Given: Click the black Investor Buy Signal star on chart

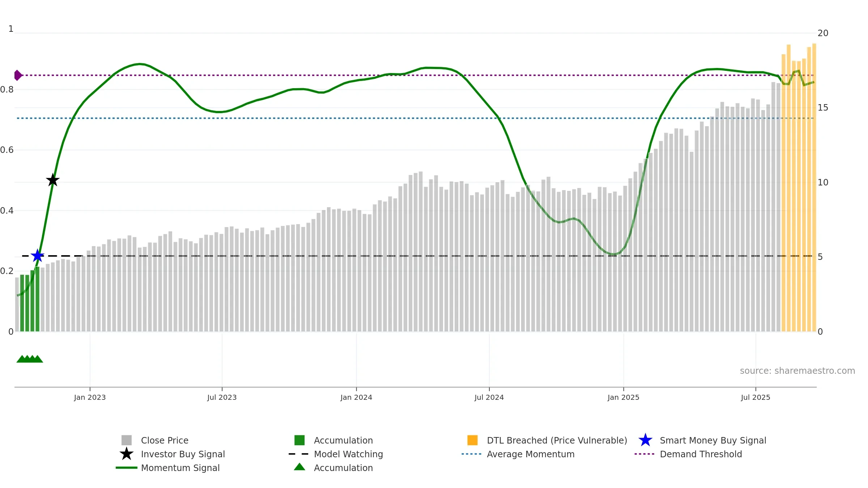Looking at the screenshot, I should 53,180.
